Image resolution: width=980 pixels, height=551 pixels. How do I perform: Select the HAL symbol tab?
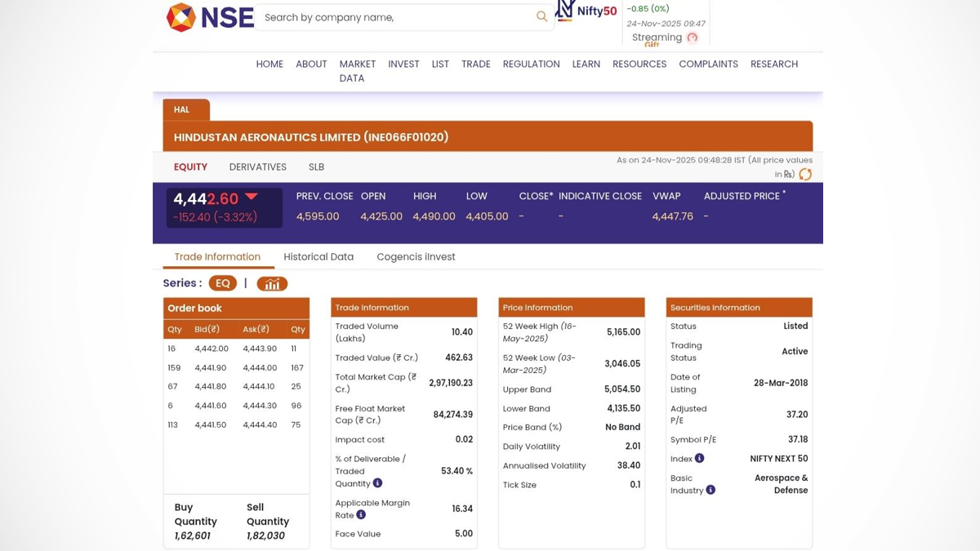pos(182,109)
